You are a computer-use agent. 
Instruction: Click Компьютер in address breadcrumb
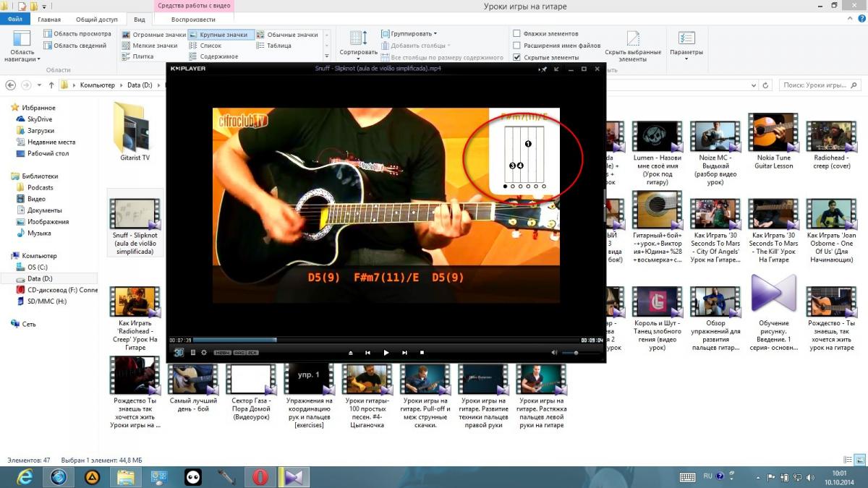97,85
